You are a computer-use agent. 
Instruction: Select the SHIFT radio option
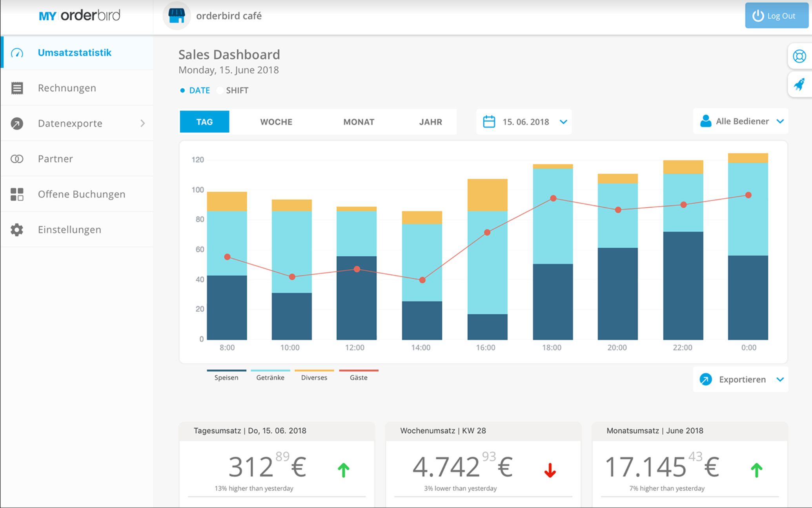[220, 90]
